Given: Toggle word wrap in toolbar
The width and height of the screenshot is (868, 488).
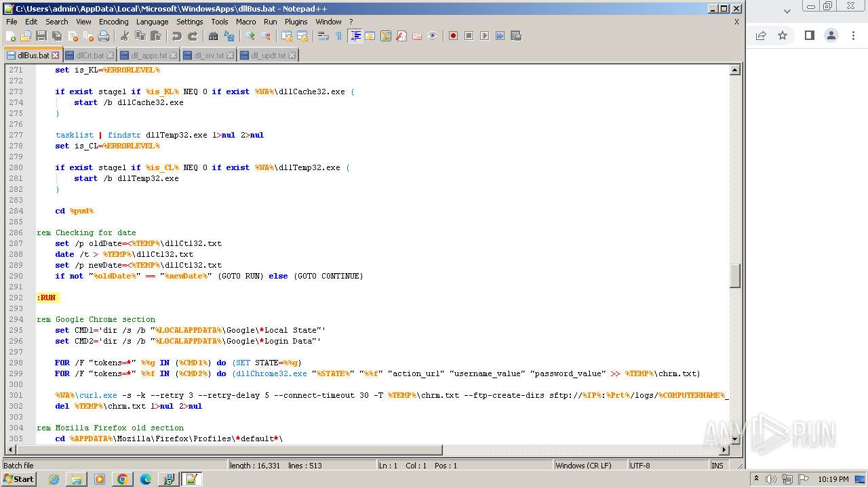Looking at the screenshot, I should pos(323,36).
